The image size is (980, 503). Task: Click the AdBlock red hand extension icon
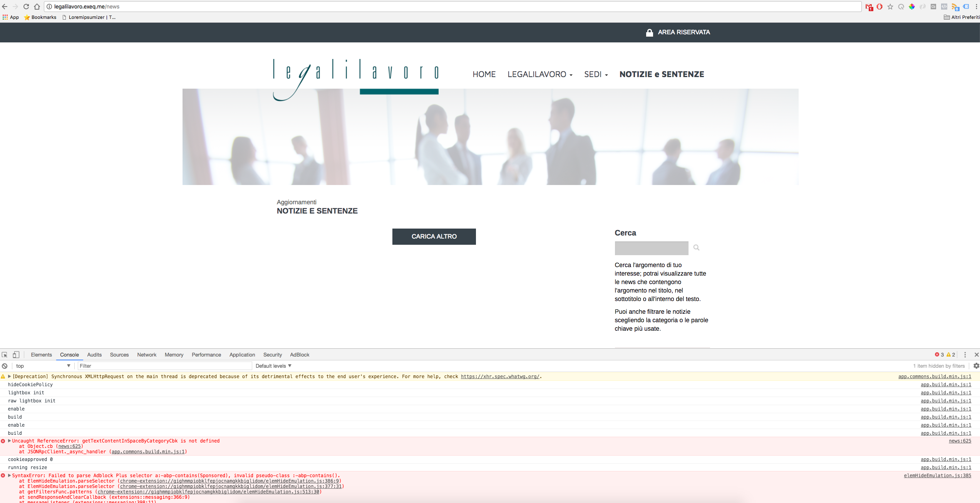(879, 7)
